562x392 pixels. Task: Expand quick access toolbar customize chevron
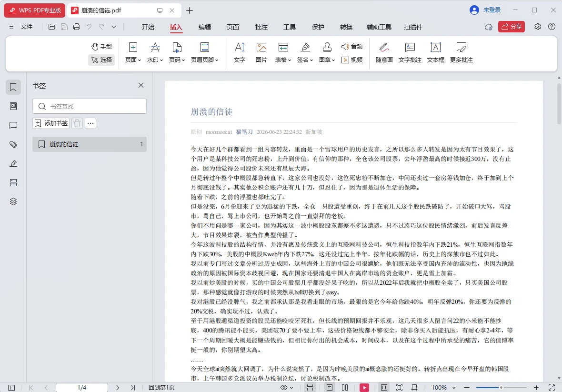(x=114, y=27)
